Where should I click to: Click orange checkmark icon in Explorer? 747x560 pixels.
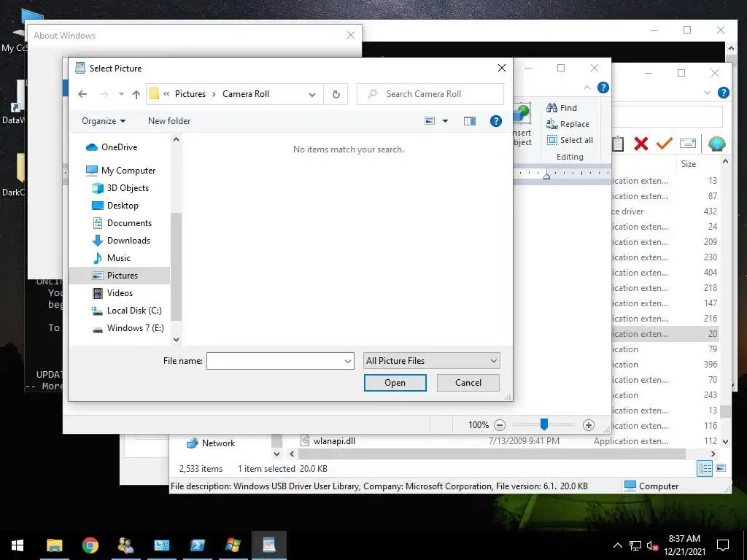pyautogui.click(x=665, y=144)
